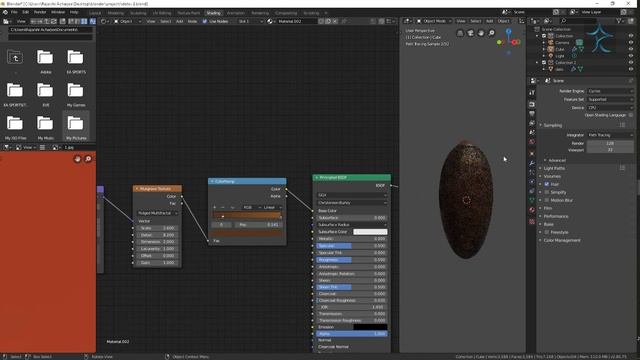Click zoom icon in image editor panel
The image size is (640, 360).
(x=88, y=159)
